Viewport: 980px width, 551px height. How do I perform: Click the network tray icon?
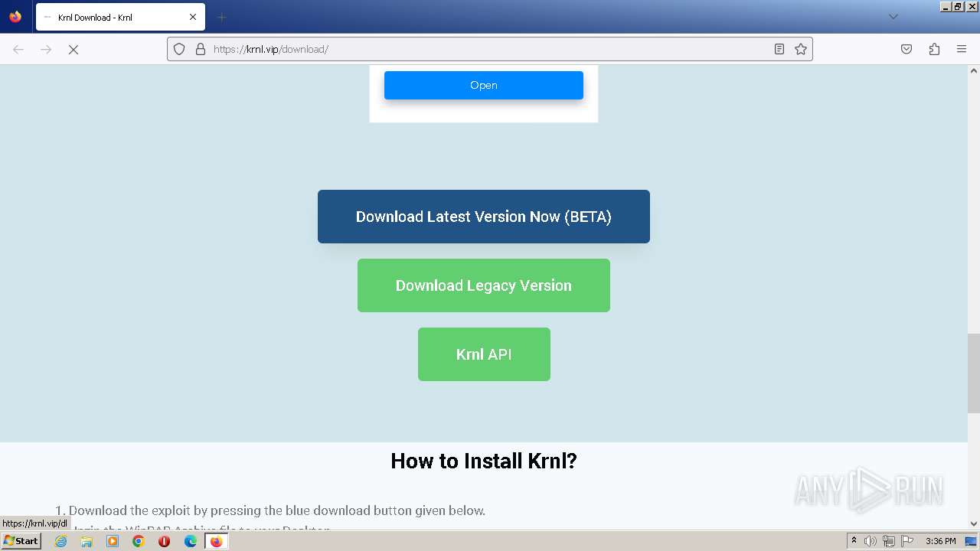[x=889, y=541]
